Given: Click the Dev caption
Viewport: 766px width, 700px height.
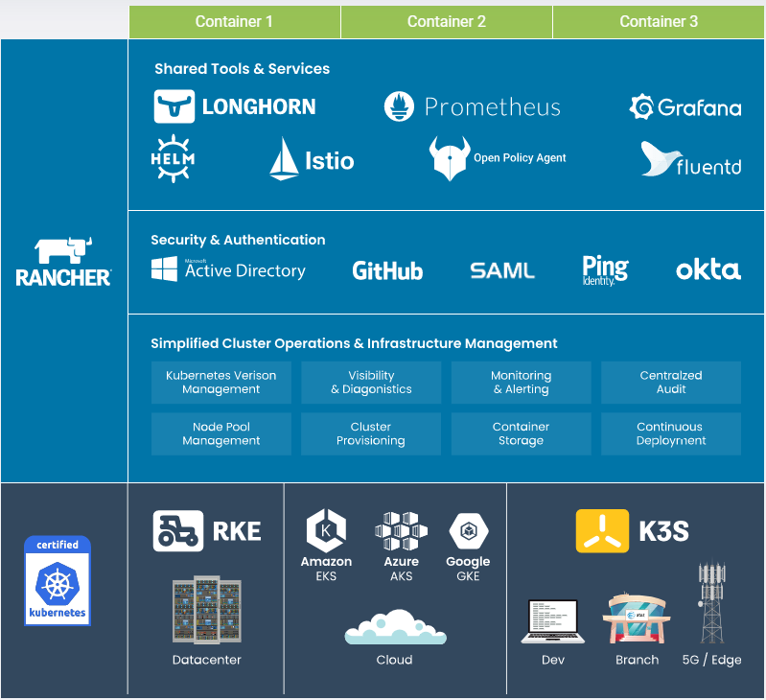Looking at the screenshot, I should [x=553, y=660].
